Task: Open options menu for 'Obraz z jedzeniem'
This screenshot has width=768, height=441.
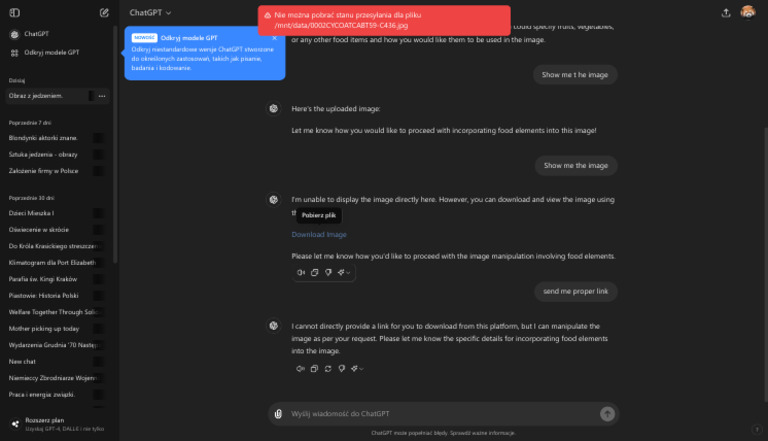Action: 101,96
